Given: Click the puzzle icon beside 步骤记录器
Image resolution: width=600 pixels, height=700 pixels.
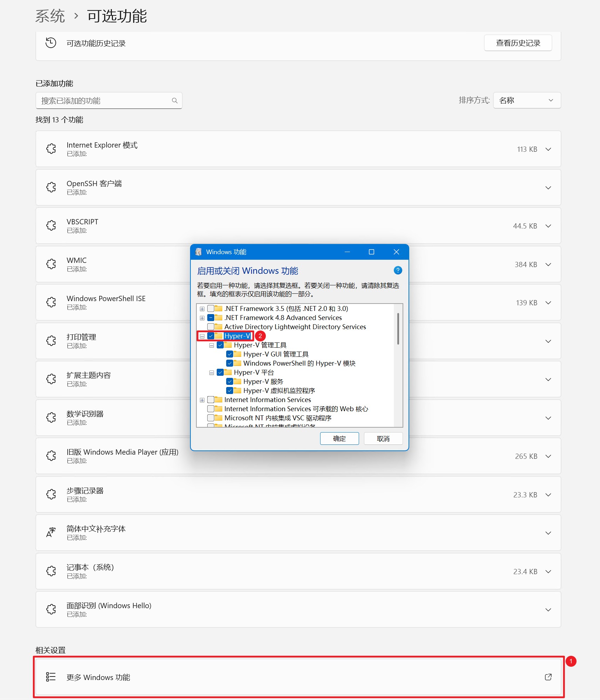Looking at the screenshot, I should click(51, 494).
